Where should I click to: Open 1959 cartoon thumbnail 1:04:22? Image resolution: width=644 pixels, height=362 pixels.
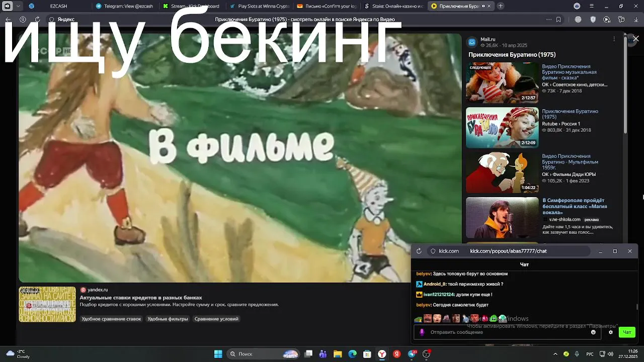pyautogui.click(x=502, y=172)
